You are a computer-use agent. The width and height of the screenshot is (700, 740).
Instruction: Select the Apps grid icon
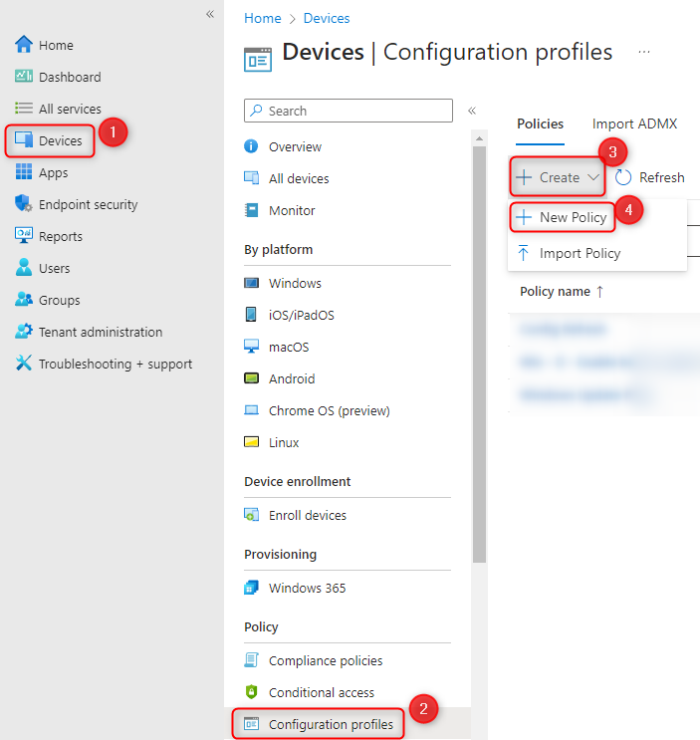pyautogui.click(x=24, y=172)
